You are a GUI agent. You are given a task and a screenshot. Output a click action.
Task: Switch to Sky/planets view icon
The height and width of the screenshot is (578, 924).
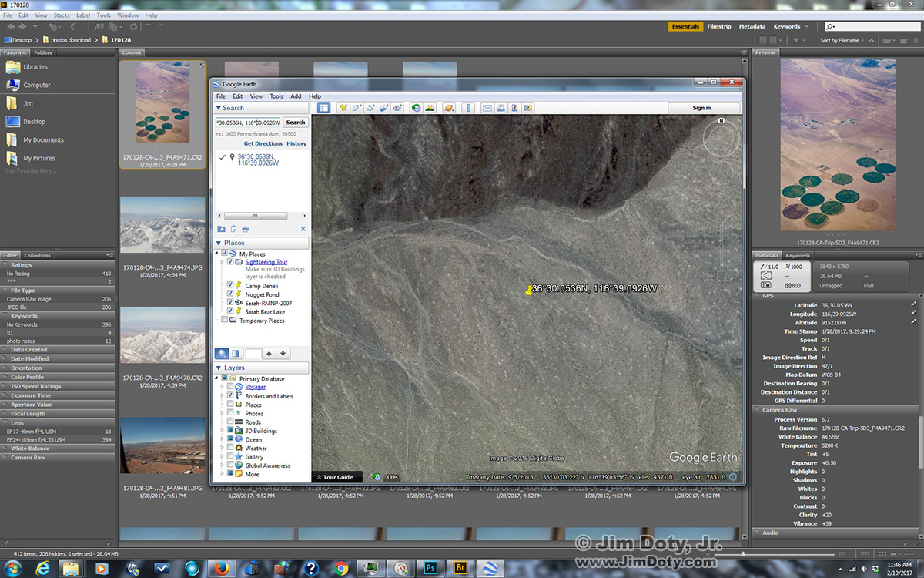click(x=449, y=108)
